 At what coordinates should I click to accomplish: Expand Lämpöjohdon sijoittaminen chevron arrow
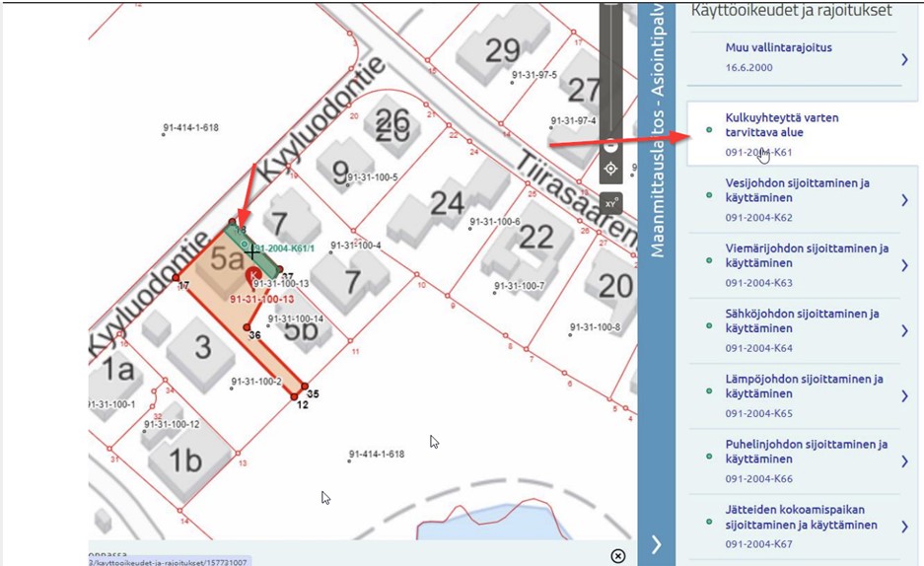(904, 395)
